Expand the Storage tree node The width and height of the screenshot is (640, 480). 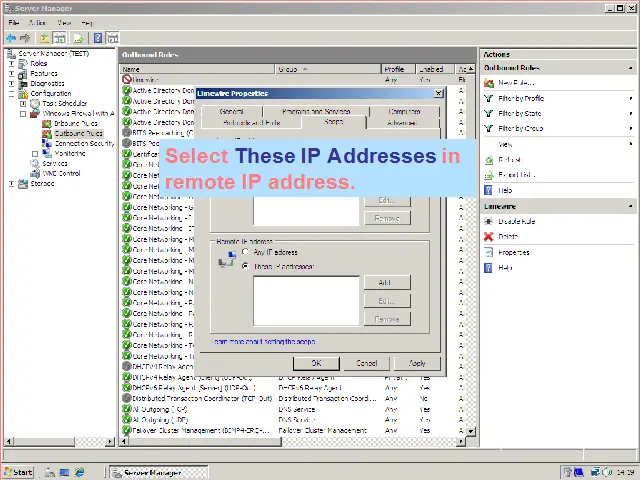(11, 184)
